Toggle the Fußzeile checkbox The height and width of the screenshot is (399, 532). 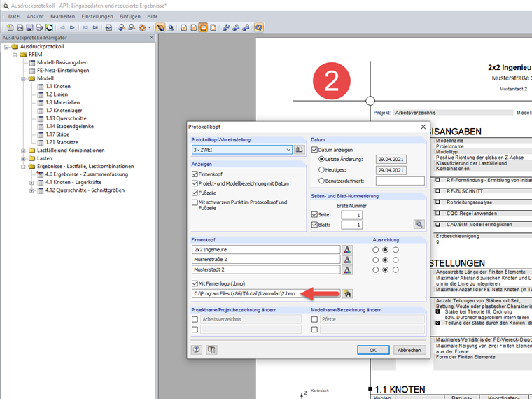pos(195,192)
